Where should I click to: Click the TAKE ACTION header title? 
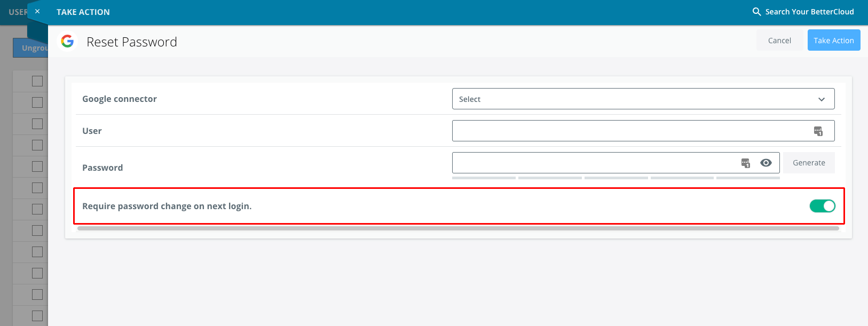83,12
